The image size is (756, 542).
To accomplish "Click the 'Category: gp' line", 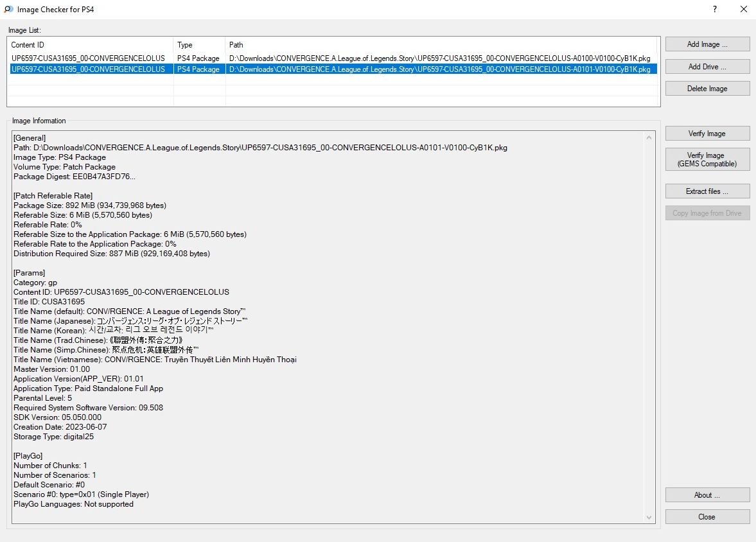I will click(35, 283).
